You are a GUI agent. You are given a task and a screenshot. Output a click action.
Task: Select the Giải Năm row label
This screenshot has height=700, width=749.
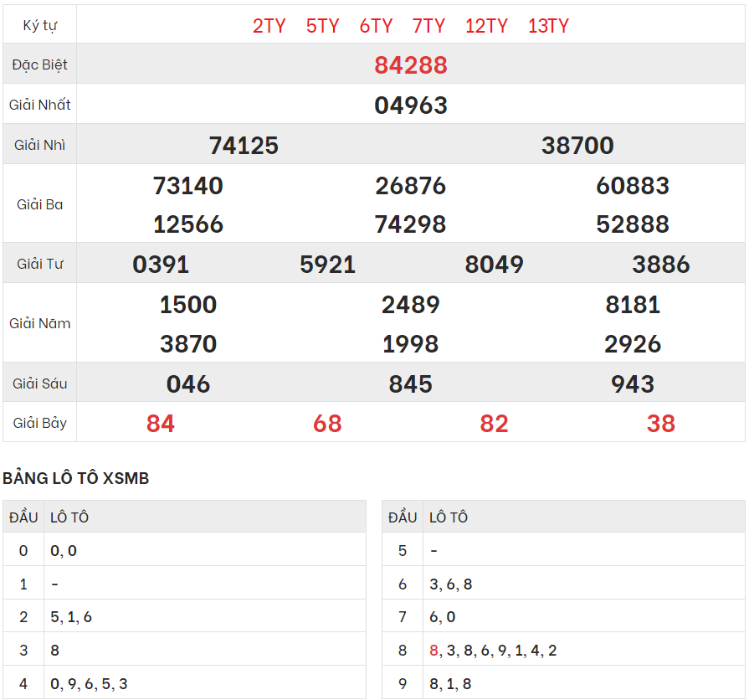tap(40, 324)
